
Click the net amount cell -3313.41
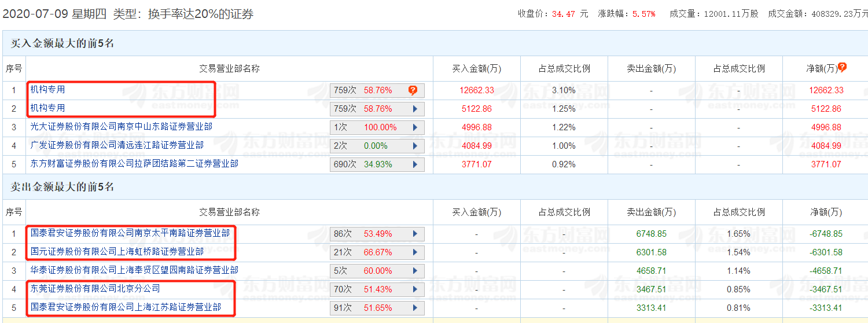pos(825,308)
